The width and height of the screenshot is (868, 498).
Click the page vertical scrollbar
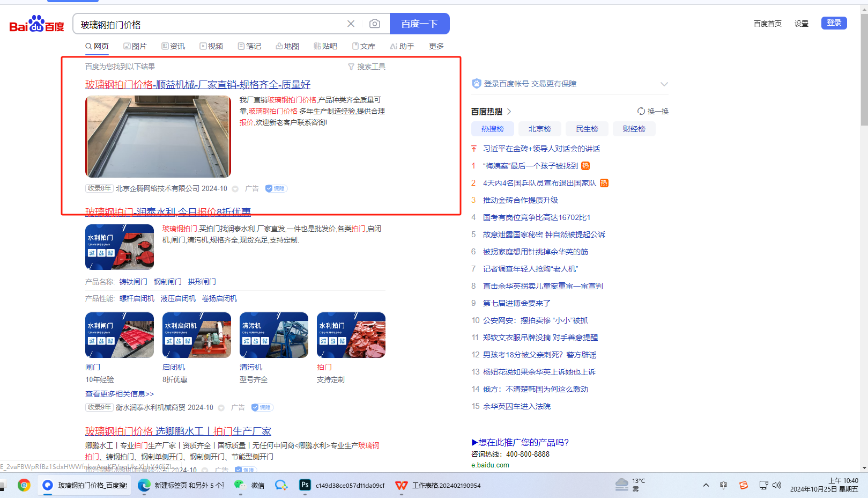pyautogui.click(x=864, y=70)
